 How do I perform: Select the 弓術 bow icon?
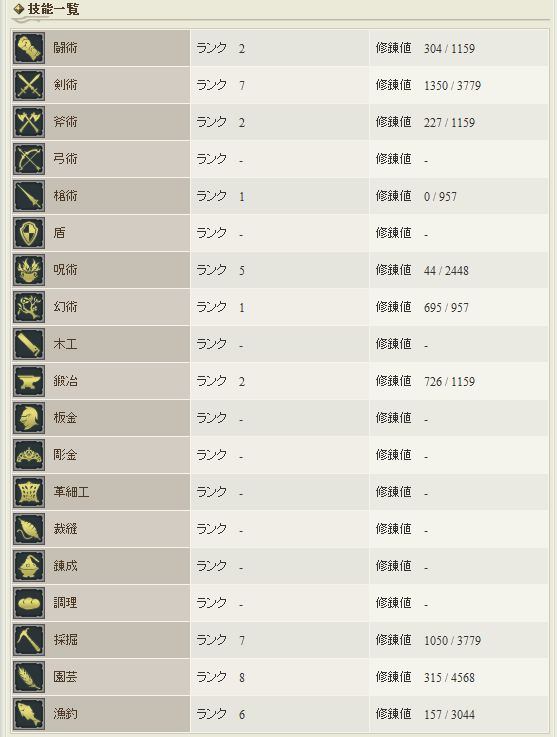point(29,159)
